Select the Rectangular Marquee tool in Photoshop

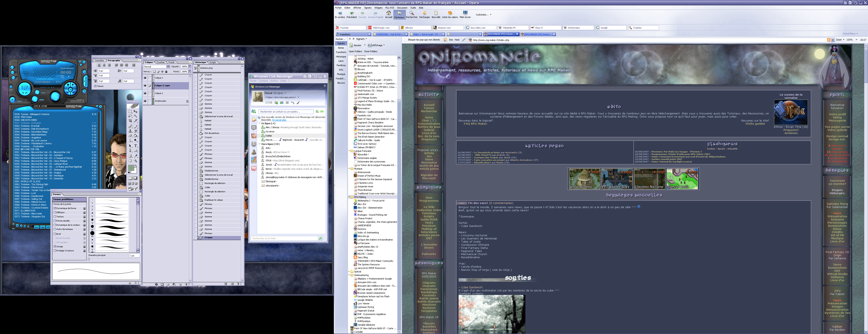tap(130, 111)
